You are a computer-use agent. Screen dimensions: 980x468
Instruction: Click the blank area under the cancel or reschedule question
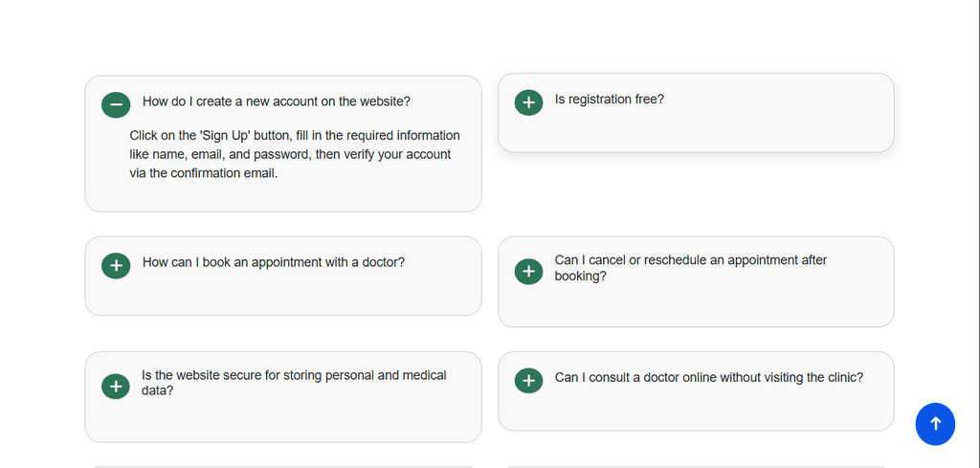click(x=696, y=306)
